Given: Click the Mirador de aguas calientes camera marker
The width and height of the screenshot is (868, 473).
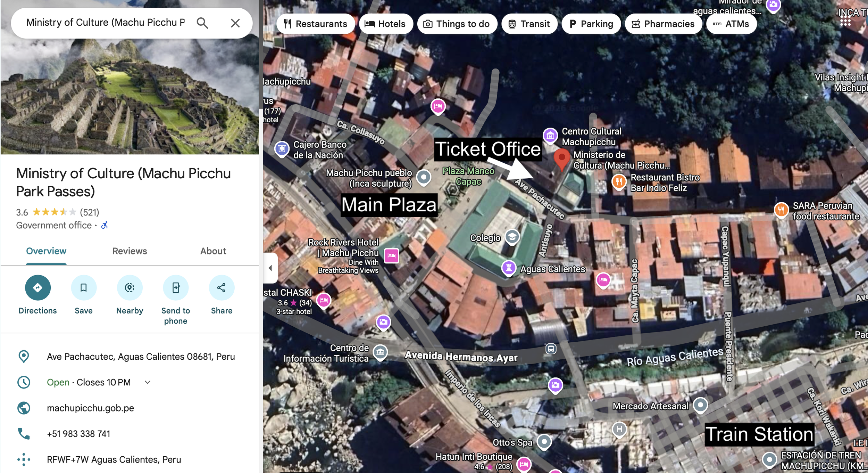Looking at the screenshot, I should click(773, 5).
